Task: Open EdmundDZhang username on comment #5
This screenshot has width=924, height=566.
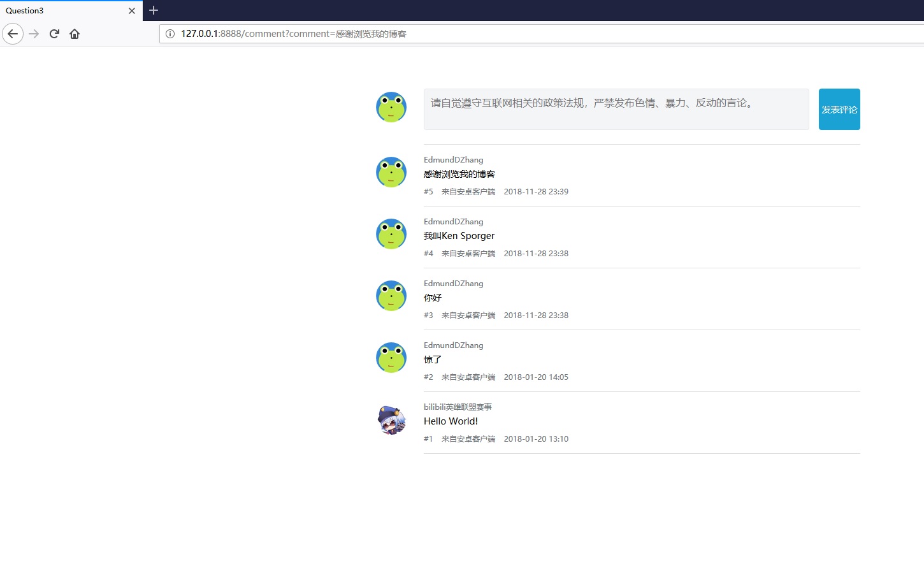Action: pos(454,160)
